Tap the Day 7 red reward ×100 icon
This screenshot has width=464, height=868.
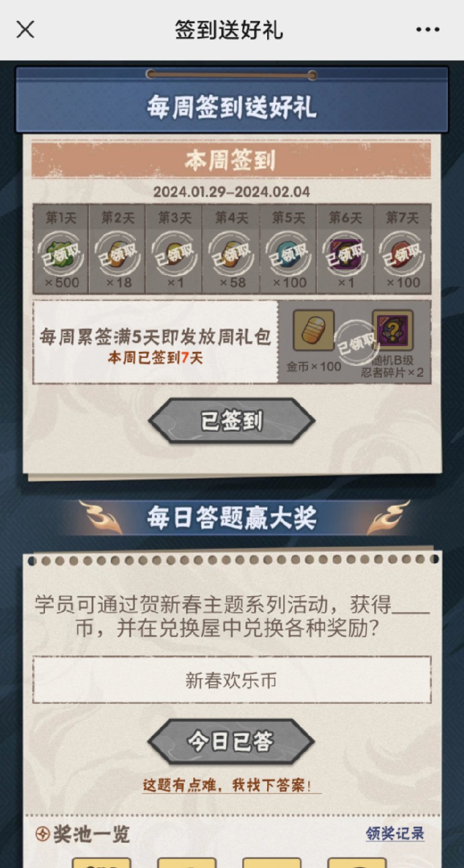(402, 255)
